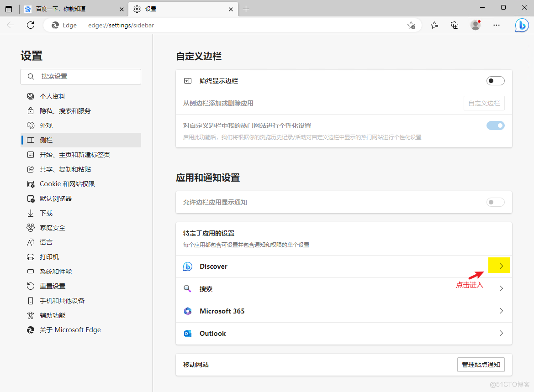Open the Collections icon in toolbar
The height and width of the screenshot is (392, 534).
coord(455,25)
